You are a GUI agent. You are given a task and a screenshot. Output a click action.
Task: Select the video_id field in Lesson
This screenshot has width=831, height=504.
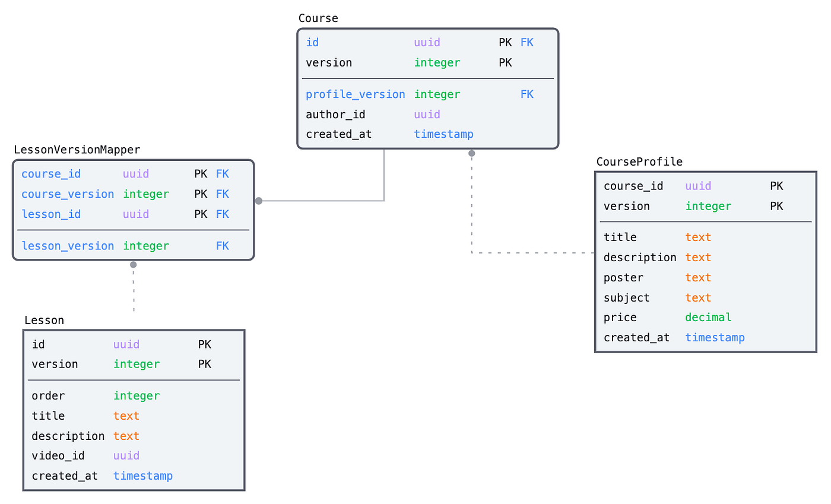(x=58, y=455)
